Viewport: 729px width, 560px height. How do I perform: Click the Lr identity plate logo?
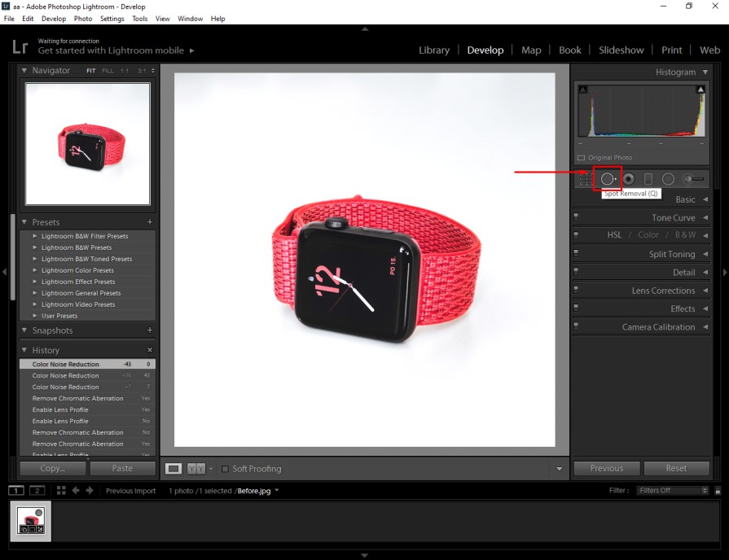pos(20,47)
